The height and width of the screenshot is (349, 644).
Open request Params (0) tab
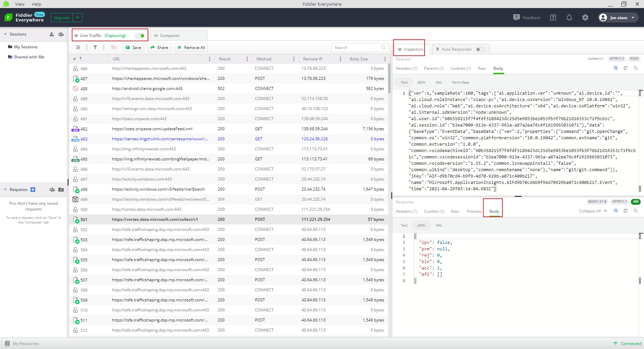(x=434, y=68)
